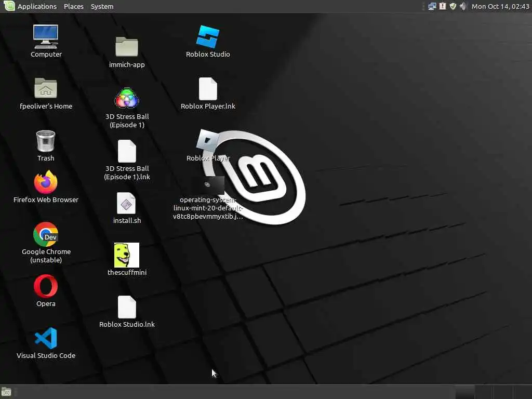Click the exclamation notification tray icon
Screen dimensions: 532x399
click(443, 6)
